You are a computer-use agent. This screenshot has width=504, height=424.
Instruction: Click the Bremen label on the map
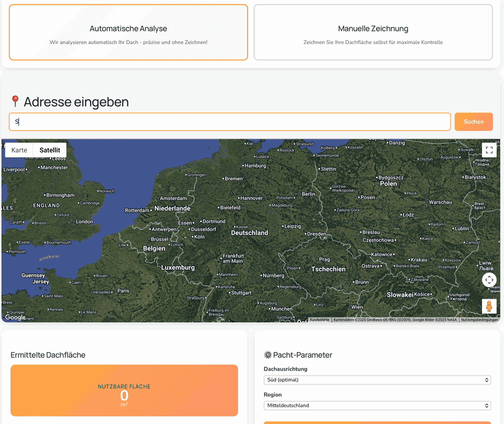[234, 179]
